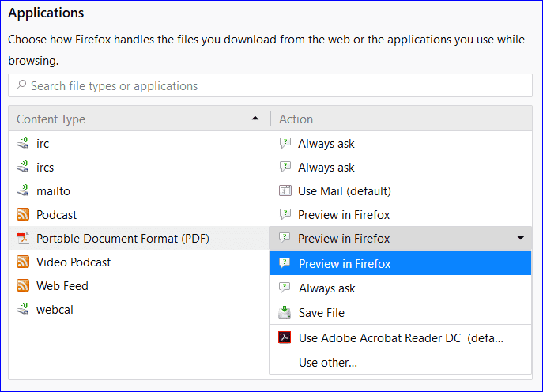Screen dimensions: 543x392
Task: Collapse the PDF action dropdown arrow
Action: pos(520,238)
